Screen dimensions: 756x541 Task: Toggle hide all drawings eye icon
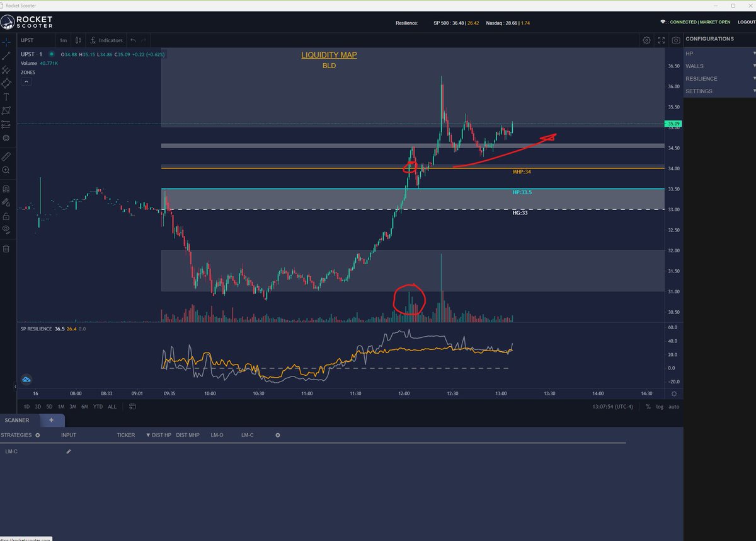(6, 230)
